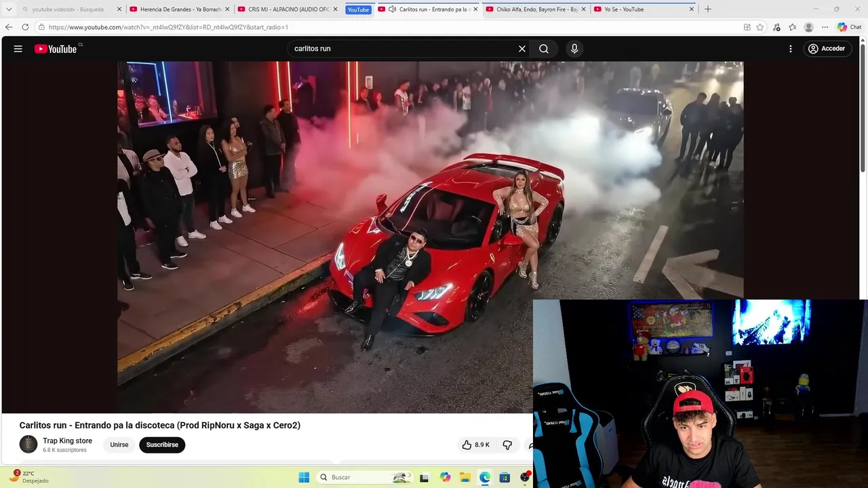This screenshot has width=868, height=488.
Task: Open Trap King store channel avatar
Action: pos(28,445)
